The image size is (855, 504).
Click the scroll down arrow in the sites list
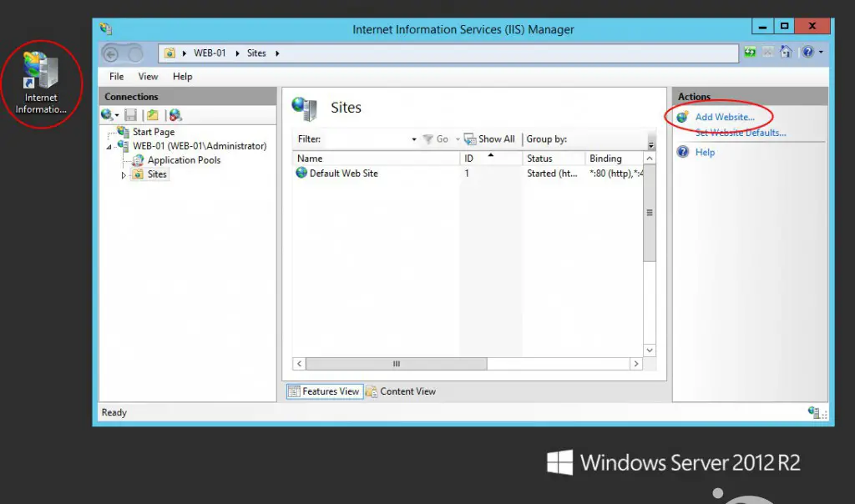[x=650, y=350]
